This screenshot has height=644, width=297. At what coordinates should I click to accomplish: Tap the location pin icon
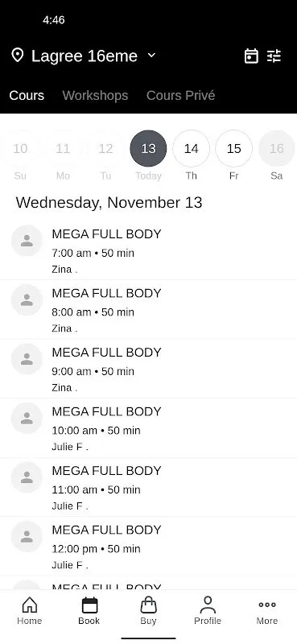[17, 55]
